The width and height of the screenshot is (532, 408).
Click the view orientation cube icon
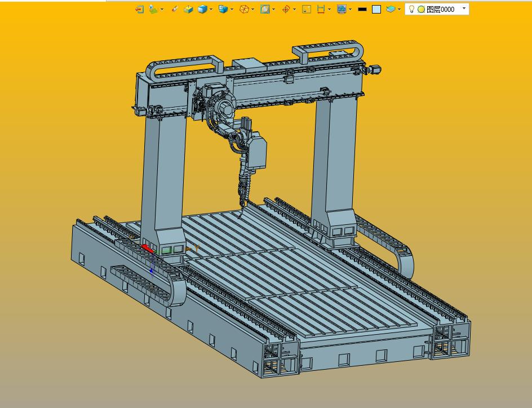pyautogui.click(x=223, y=9)
